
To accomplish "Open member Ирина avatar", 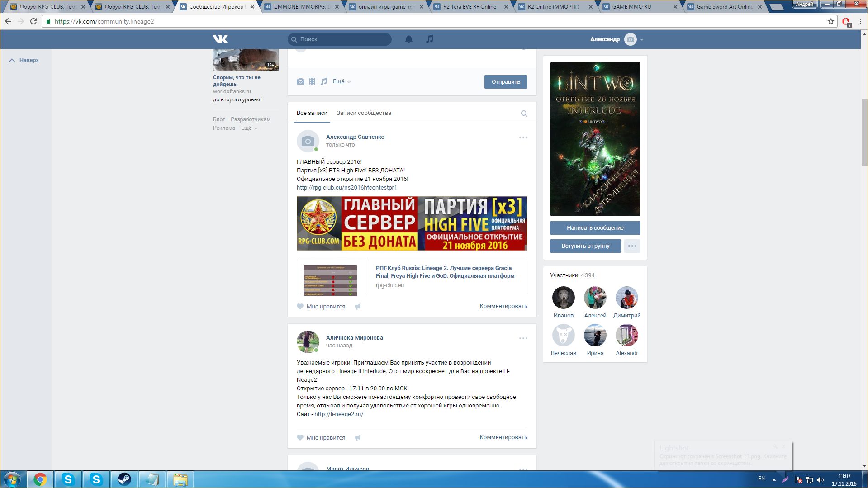I will [x=595, y=335].
